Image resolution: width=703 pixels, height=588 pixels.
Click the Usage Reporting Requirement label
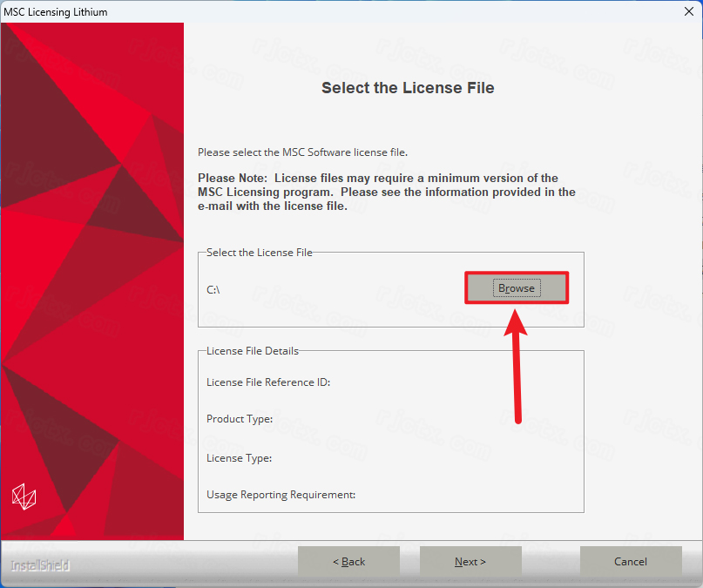281,495
